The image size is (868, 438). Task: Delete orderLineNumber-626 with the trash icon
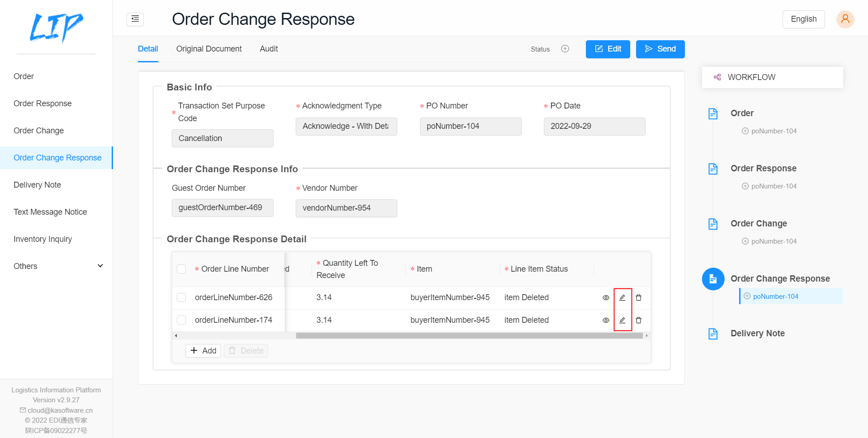point(638,297)
